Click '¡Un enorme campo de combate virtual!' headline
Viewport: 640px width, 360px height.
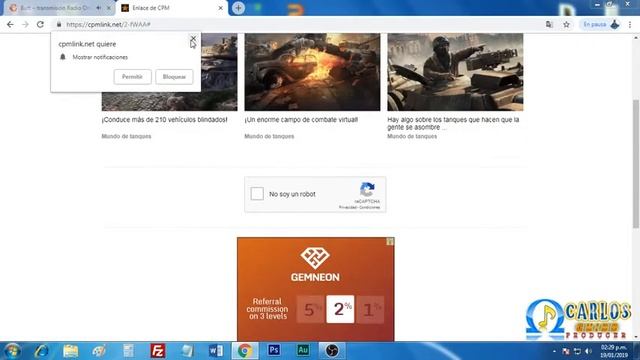[301, 120]
